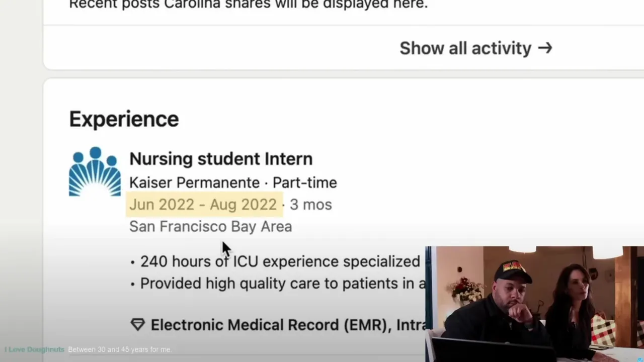Click the Kaiser Permanente company name text
Image resolution: width=644 pixels, height=362 pixels.
click(x=194, y=183)
